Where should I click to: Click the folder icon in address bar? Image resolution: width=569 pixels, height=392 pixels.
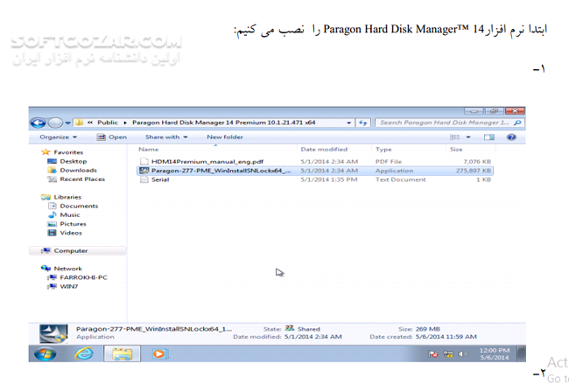click(79, 122)
